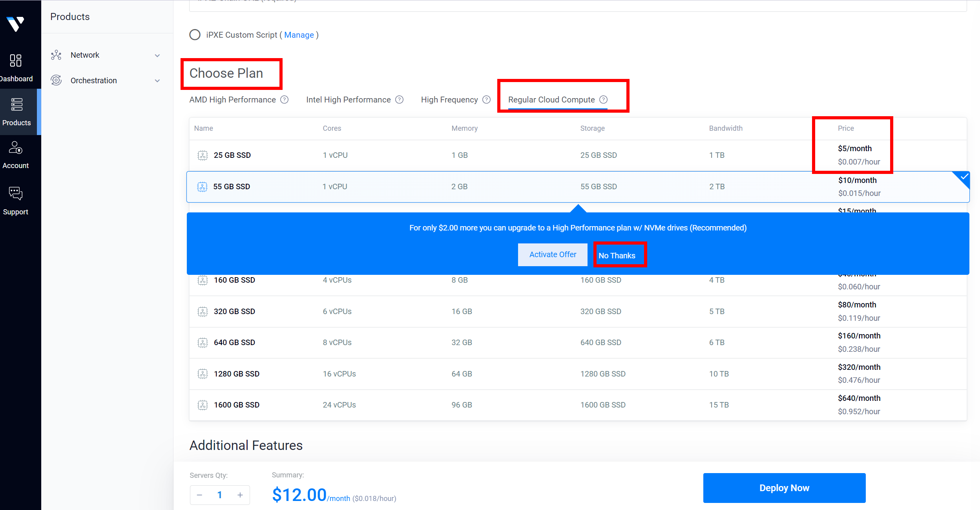Increase server quantity with plus button
Viewport: 980px width, 510px height.
(x=240, y=495)
